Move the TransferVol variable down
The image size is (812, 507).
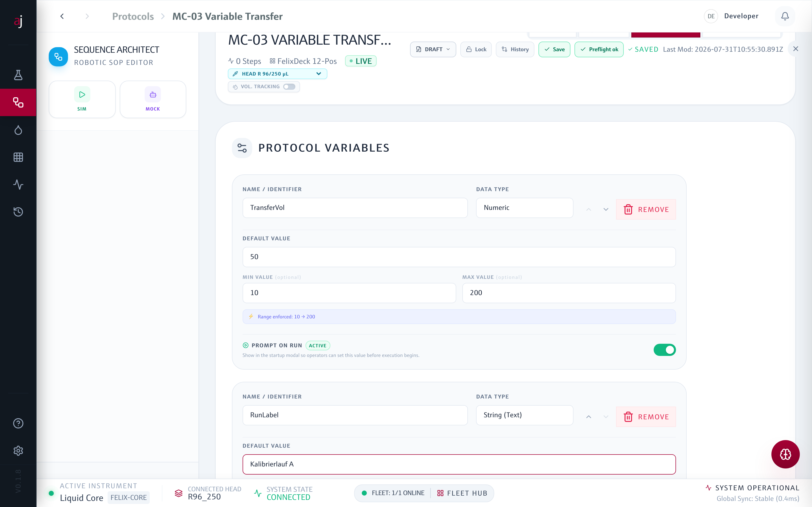click(606, 209)
